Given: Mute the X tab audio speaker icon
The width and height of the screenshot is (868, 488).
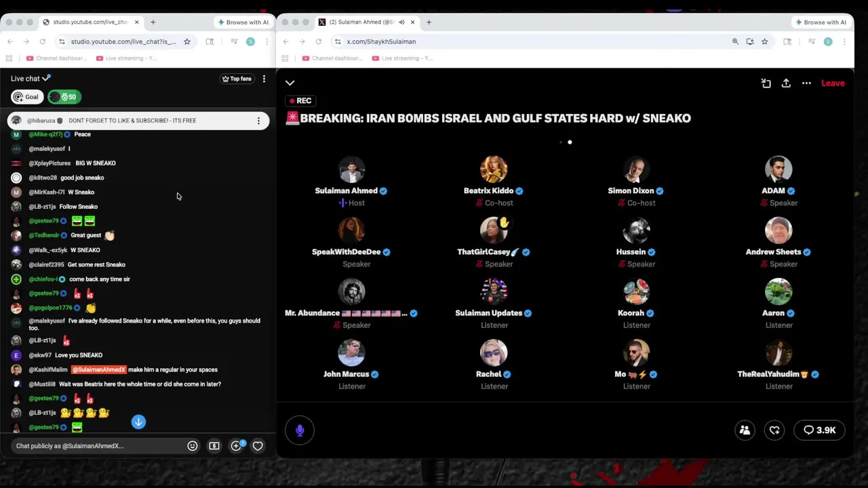Looking at the screenshot, I should click(x=401, y=22).
